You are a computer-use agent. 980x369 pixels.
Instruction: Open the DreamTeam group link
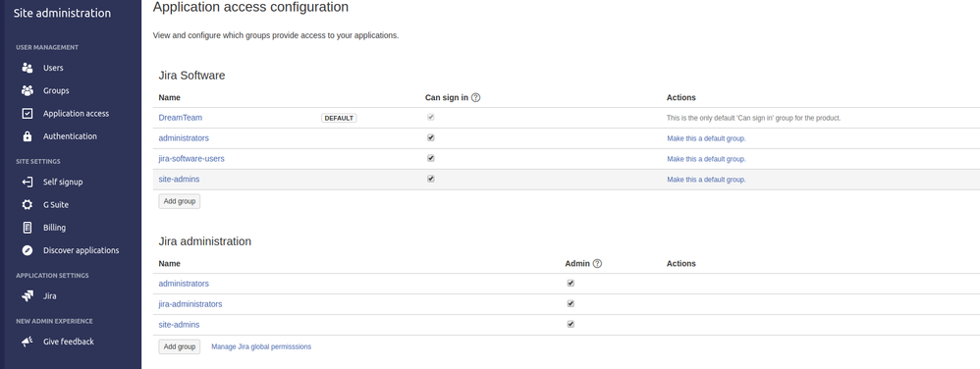pos(180,118)
